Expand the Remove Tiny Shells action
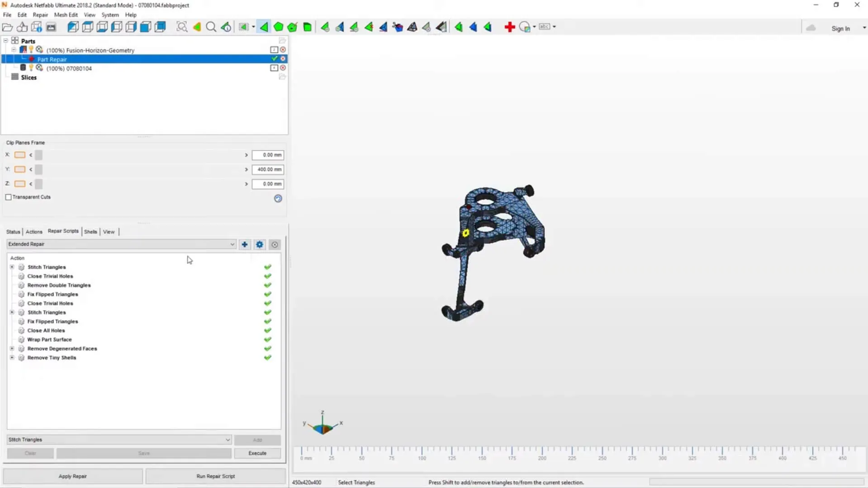 click(12, 358)
